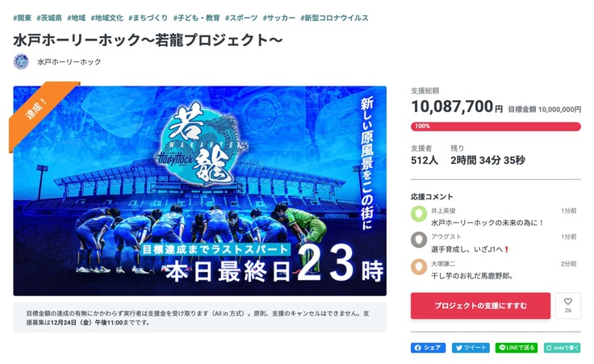594x364 pixels.
Task: Click the heart like button
Action: pos(568,305)
